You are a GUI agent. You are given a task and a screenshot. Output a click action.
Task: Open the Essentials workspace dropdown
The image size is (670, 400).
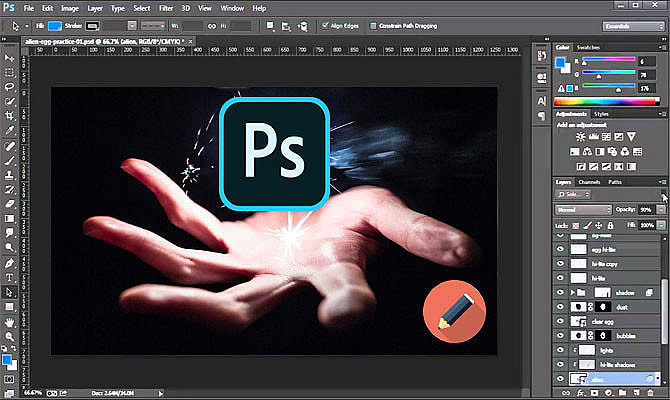click(633, 26)
